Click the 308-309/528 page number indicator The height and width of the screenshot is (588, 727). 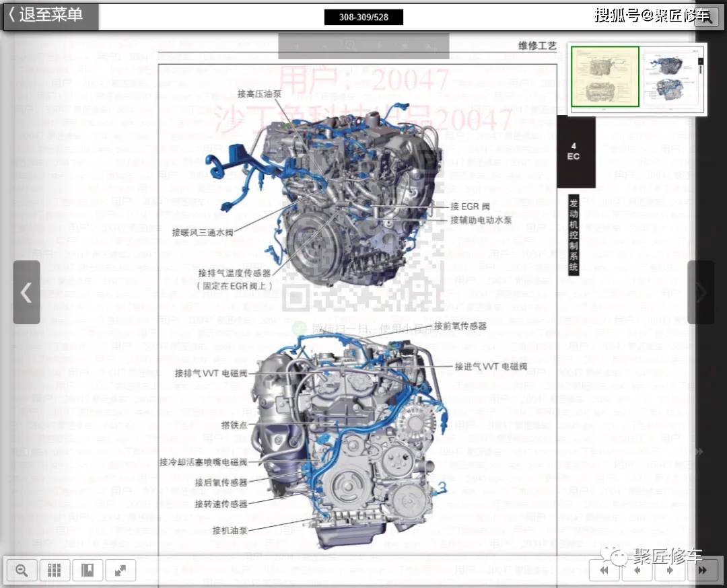pyautogui.click(x=363, y=17)
